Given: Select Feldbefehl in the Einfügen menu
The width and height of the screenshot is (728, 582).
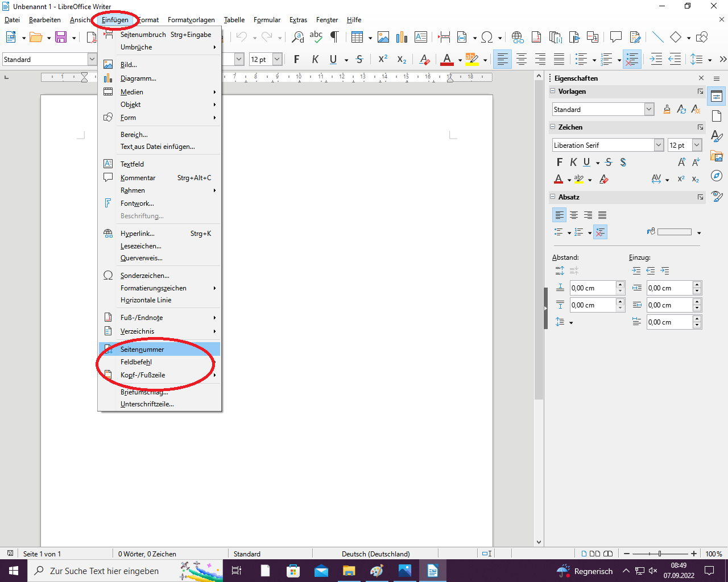Looking at the screenshot, I should (x=159, y=362).
